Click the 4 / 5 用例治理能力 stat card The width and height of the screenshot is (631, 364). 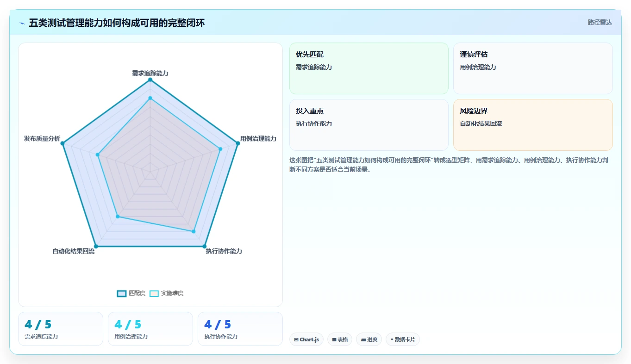150,329
